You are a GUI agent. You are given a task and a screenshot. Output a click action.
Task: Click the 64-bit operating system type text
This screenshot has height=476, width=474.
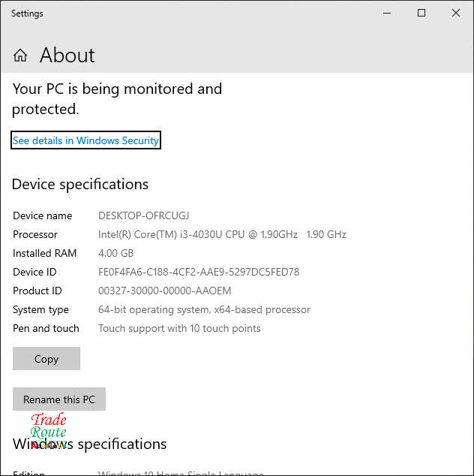pyautogui.click(x=204, y=309)
